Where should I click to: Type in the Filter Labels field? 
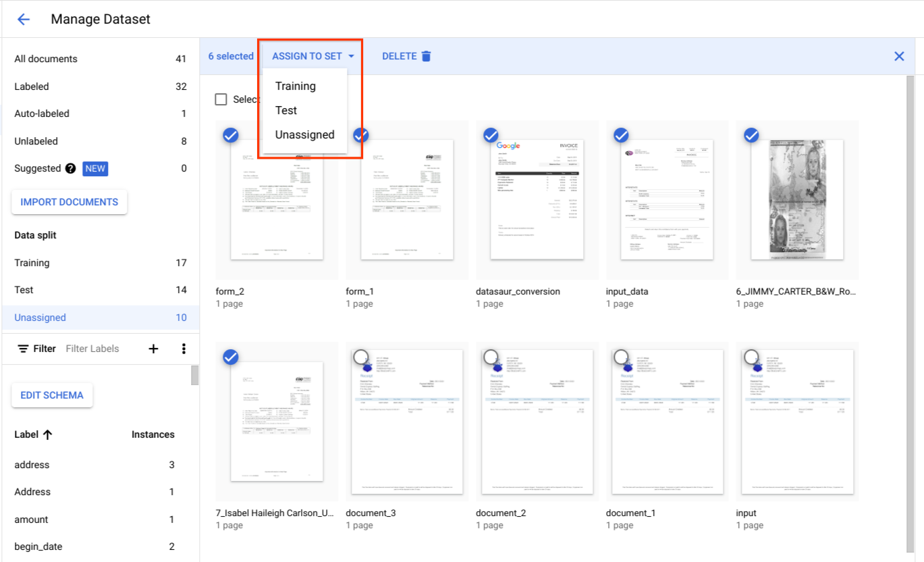click(101, 349)
